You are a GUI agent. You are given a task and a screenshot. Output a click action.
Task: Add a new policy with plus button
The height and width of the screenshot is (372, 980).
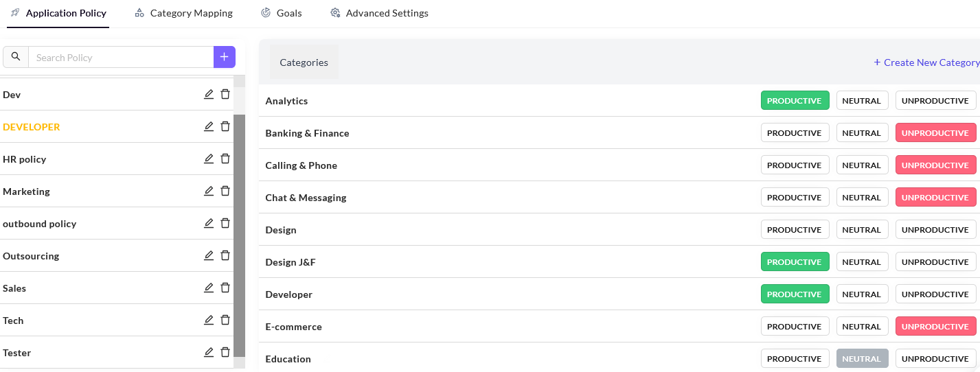point(225,57)
